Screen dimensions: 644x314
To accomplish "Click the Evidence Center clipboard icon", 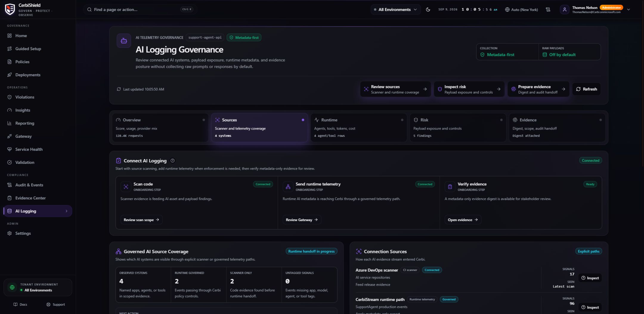I will [x=10, y=198].
